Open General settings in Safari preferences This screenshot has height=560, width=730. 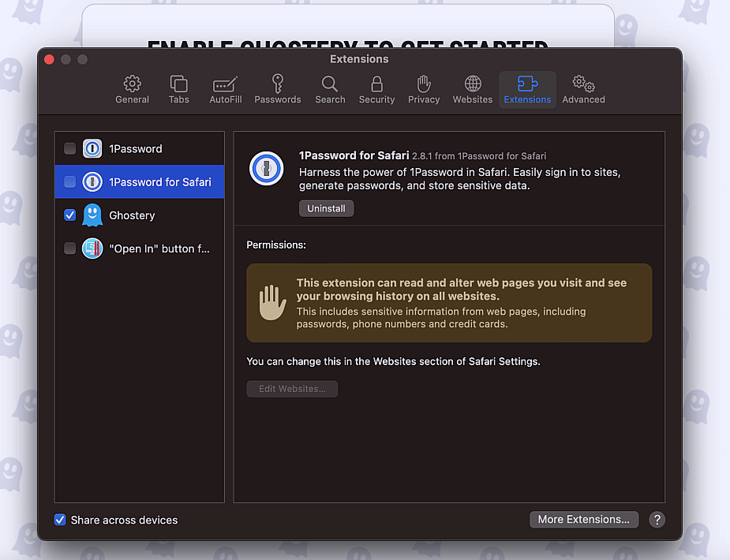coord(132,89)
